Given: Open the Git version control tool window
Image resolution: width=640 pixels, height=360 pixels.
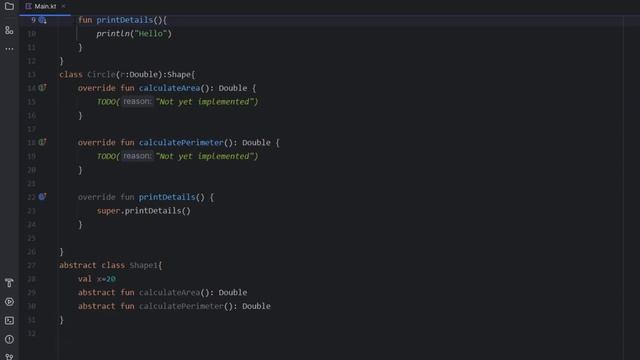Looking at the screenshot, I should [9, 356].
